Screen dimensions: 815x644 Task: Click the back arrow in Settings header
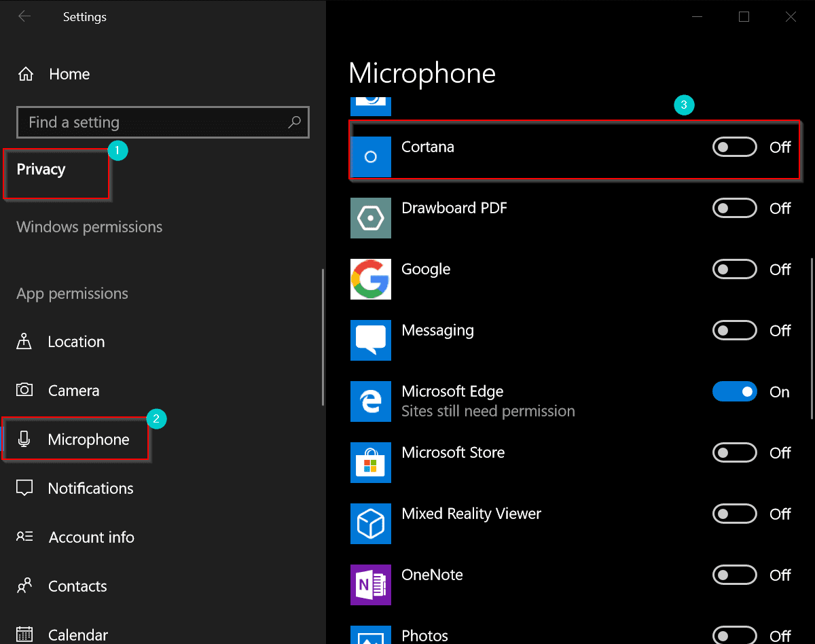[x=24, y=16]
